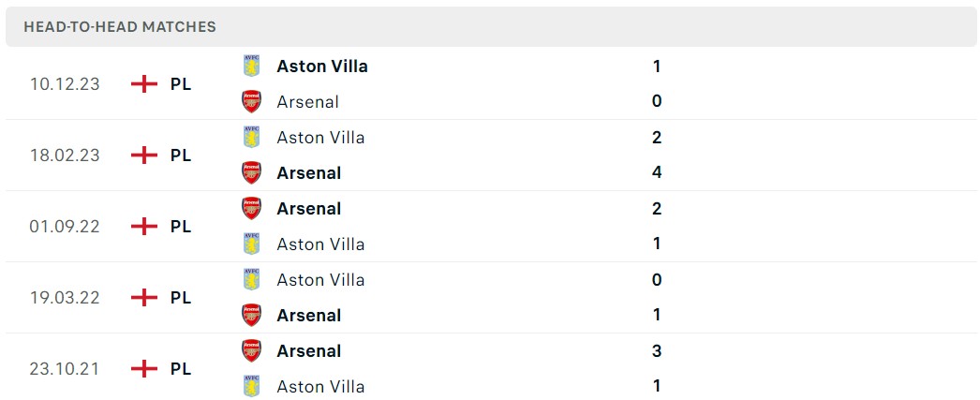
Task: Click England flag beside 10.12.23 date
Action: 143,83
